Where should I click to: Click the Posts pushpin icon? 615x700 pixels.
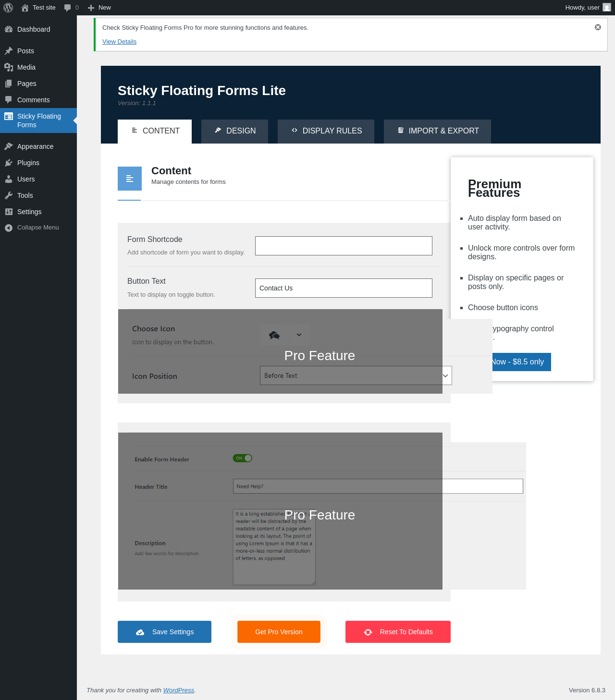coord(9,51)
